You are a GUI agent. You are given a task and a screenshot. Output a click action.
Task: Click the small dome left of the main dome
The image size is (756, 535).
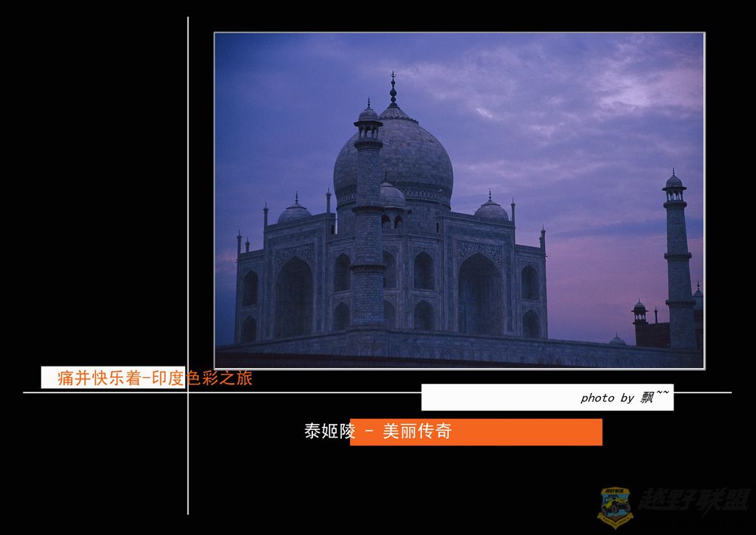pyautogui.click(x=294, y=212)
